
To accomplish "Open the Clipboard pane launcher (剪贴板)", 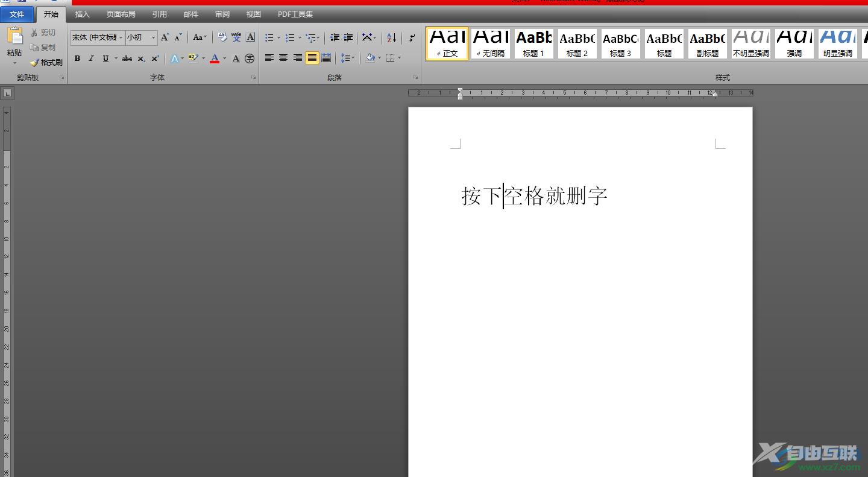I will pos(61,78).
